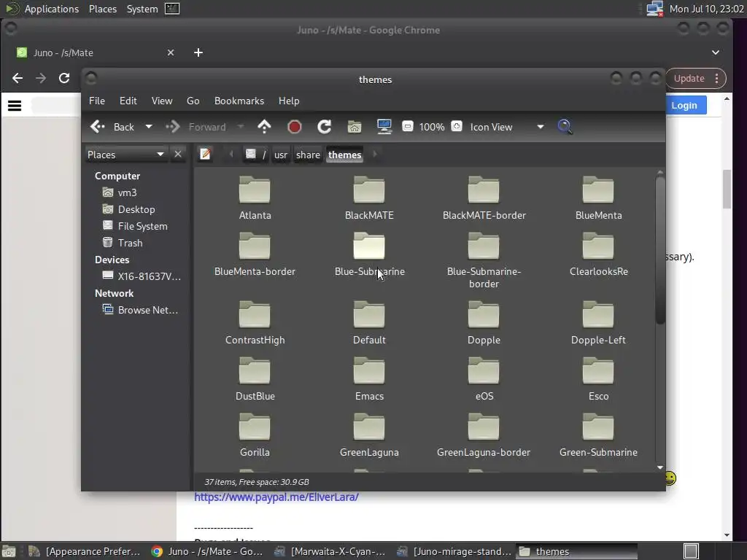Click usr path bar button
The height and width of the screenshot is (560, 747).
click(x=281, y=155)
